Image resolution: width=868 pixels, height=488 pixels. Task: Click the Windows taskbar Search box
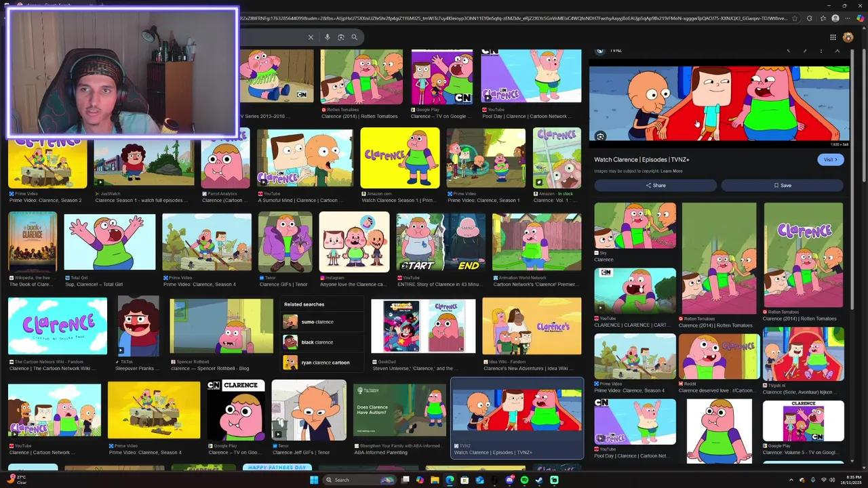click(x=359, y=480)
